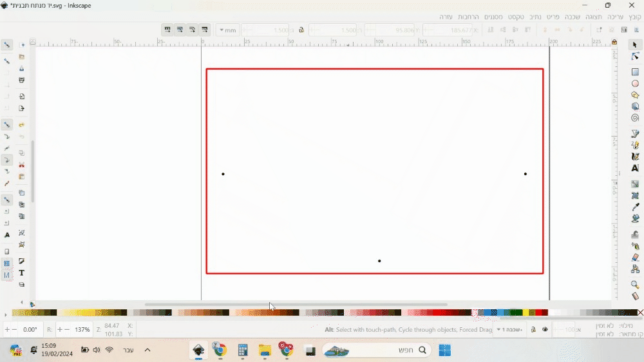This screenshot has width=644, height=362.
Task: Select the Gradient tool
Action: point(635,184)
